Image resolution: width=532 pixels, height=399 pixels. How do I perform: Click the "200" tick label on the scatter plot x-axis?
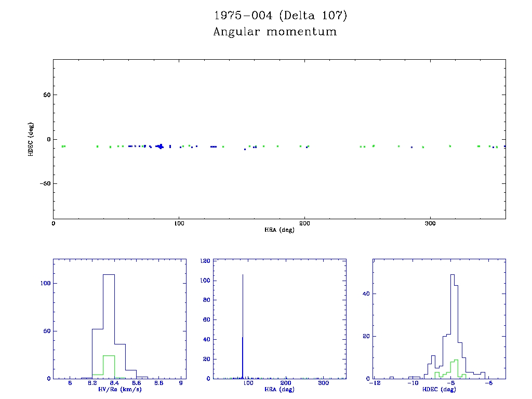304,223
